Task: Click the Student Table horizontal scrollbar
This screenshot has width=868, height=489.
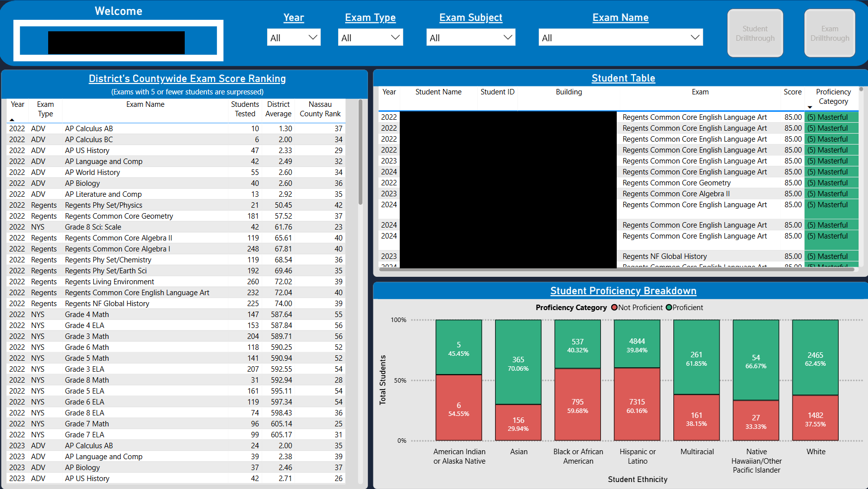Action: [x=617, y=269]
